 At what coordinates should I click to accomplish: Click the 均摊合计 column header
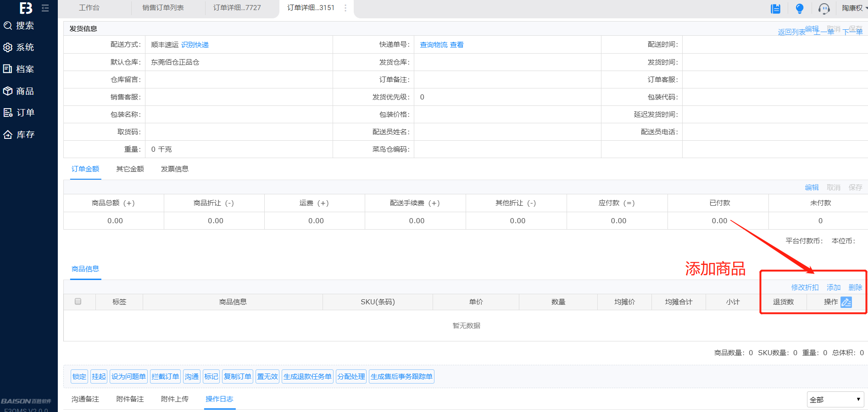click(x=679, y=302)
